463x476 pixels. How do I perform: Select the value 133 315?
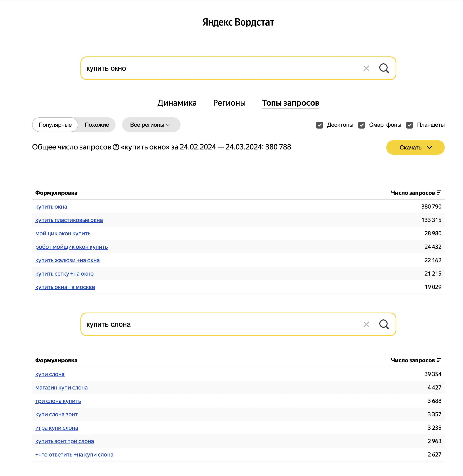point(431,220)
